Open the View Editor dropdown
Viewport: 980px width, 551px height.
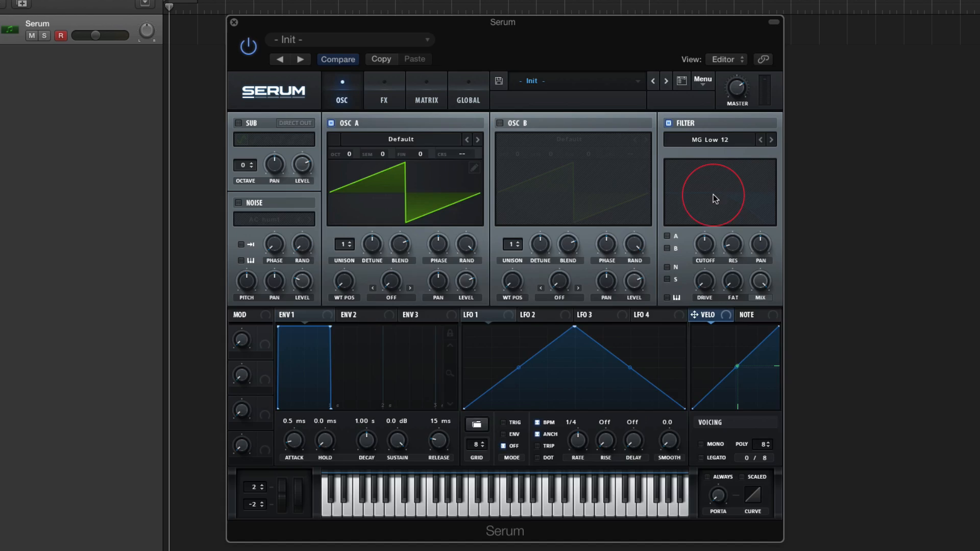click(x=727, y=59)
